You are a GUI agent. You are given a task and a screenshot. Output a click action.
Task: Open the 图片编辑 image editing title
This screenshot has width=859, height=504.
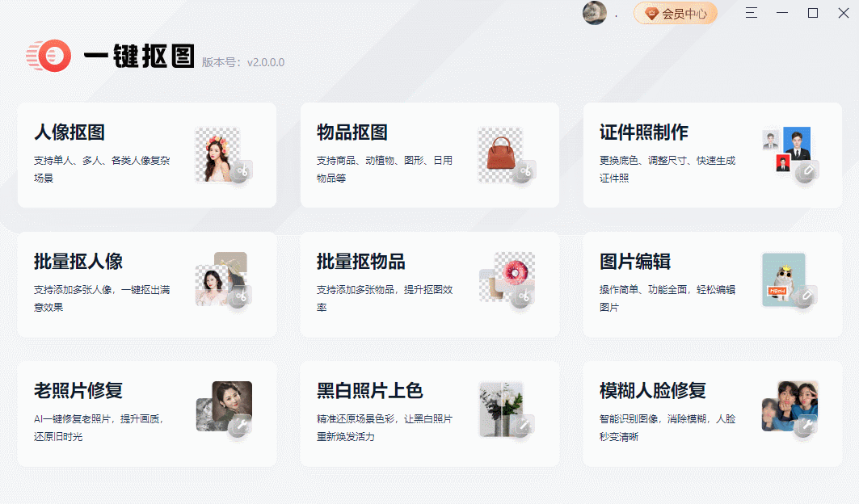click(635, 262)
